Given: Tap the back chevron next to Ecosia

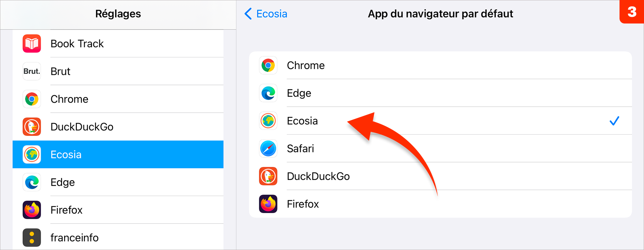Looking at the screenshot, I should click(x=248, y=14).
